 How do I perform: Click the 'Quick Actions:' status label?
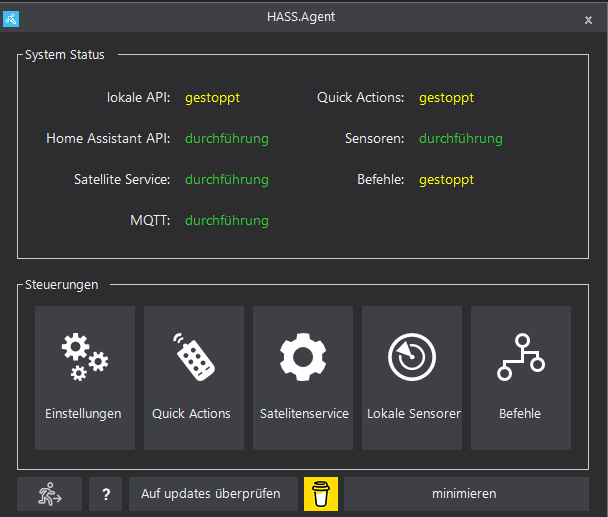click(x=361, y=97)
